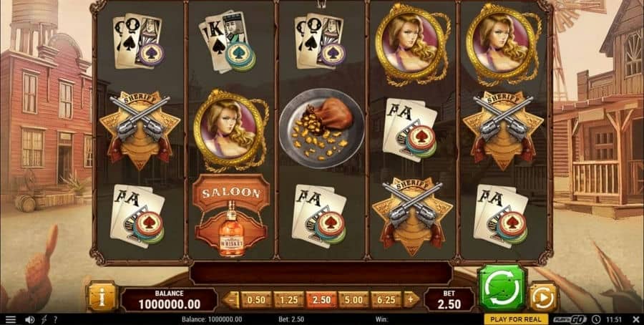Choose the 6.25 bet option
This screenshot has height=325, width=644.
tap(386, 299)
